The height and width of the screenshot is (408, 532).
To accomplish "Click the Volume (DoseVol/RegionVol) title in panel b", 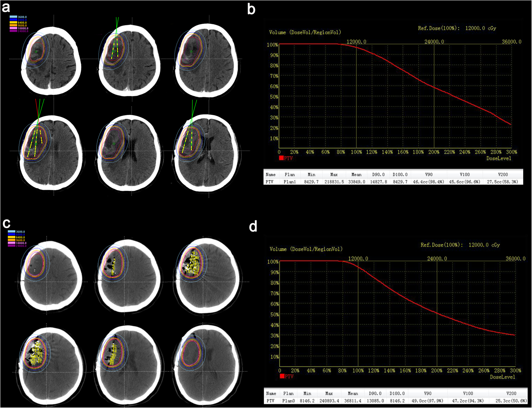I will point(305,32).
